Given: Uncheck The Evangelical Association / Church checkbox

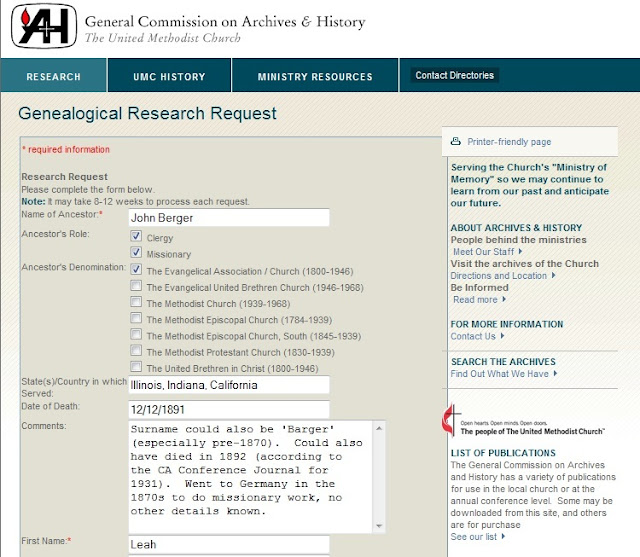Looking at the screenshot, I should [136, 270].
